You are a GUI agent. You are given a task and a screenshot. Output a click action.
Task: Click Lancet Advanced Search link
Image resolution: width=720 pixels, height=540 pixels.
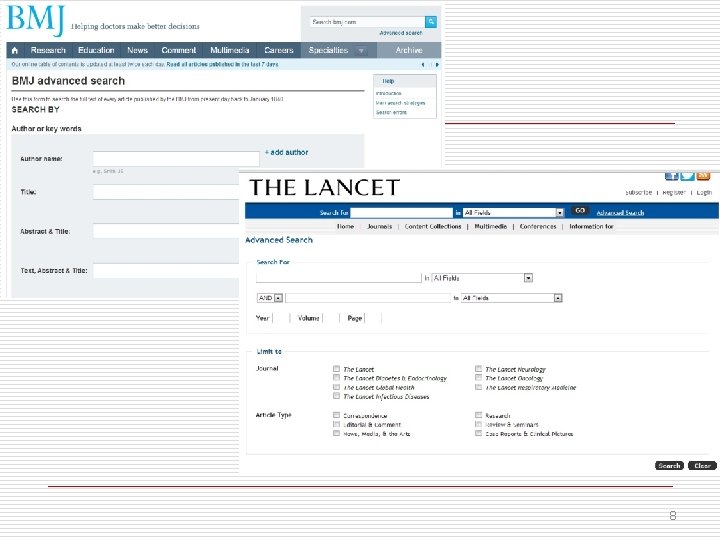(620, 213)
